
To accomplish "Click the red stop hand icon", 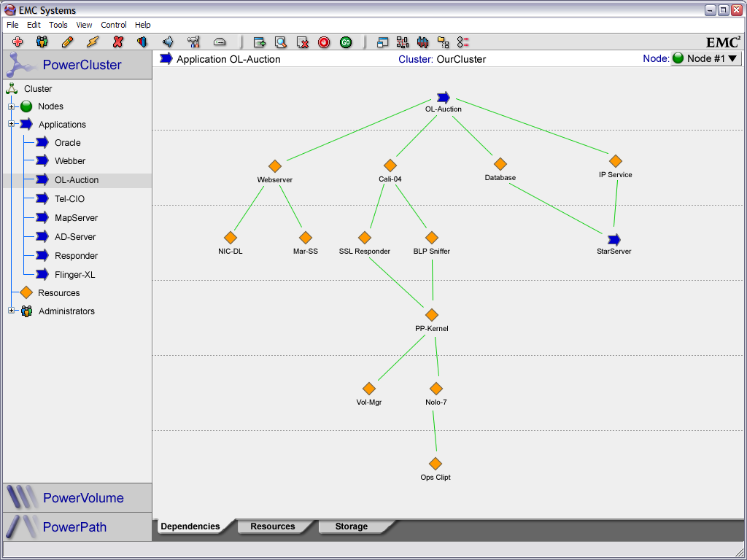I will 324,42.
